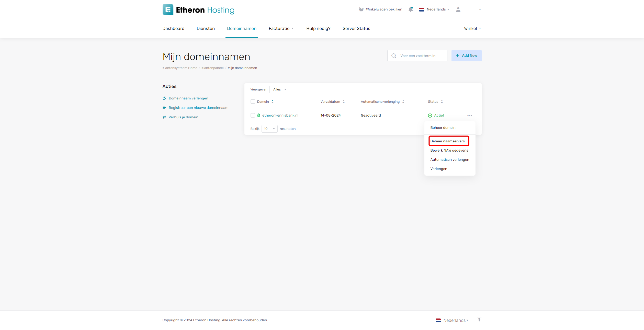Open the Facturatie navigation menu
Screen dimensions: 644x330
281,28
